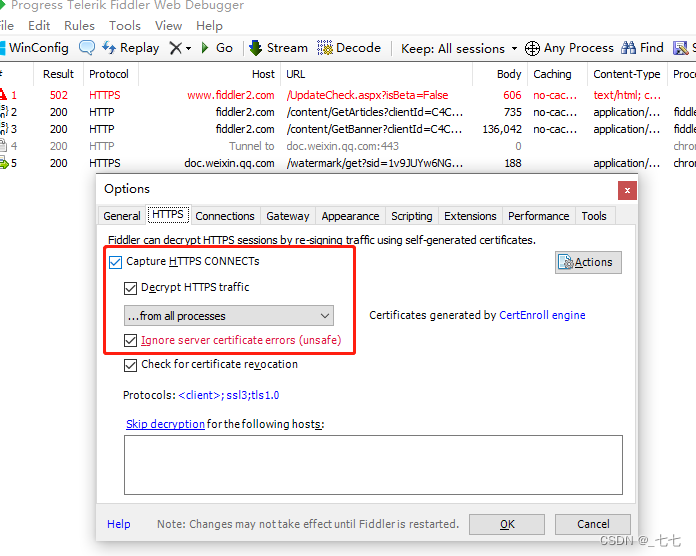Click the Save icon right of Find
This screenshot has height=556, width=696.
click(680, 48)
